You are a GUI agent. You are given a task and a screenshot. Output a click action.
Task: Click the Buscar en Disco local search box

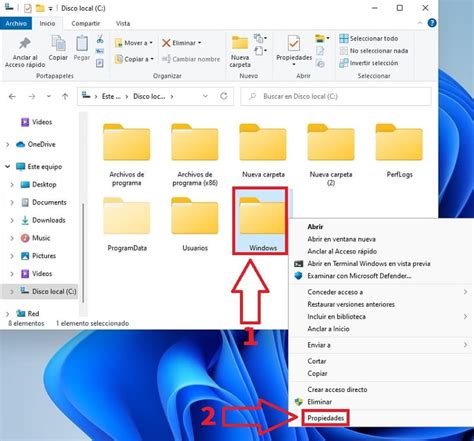[336, 96]
